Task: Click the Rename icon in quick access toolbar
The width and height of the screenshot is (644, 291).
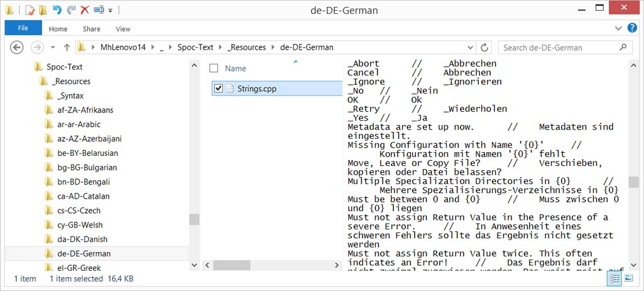Action: [x=99, y=10]
